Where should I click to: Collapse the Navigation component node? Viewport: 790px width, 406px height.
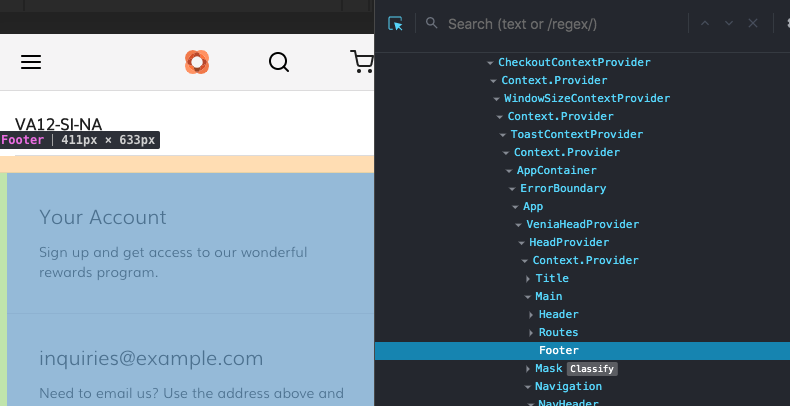528,387
